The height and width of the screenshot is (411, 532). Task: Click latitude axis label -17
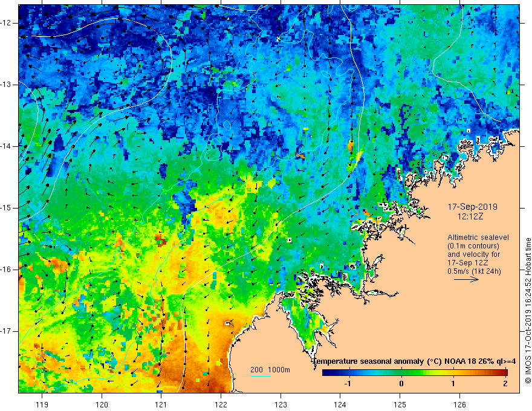pos(7,331)
